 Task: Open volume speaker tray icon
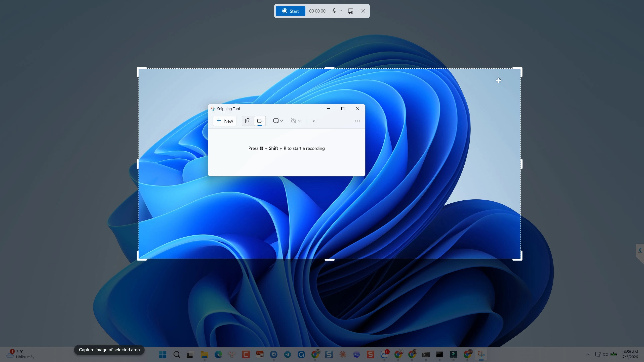(606, 354)
